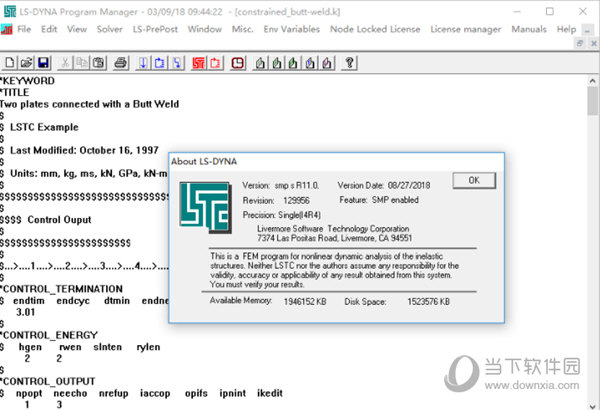Image resolution: width=600 pixels, height=410 pixels.
Task: Click Version Date 08/27/2018 in dialog
Action: click(x=409, y=186)
